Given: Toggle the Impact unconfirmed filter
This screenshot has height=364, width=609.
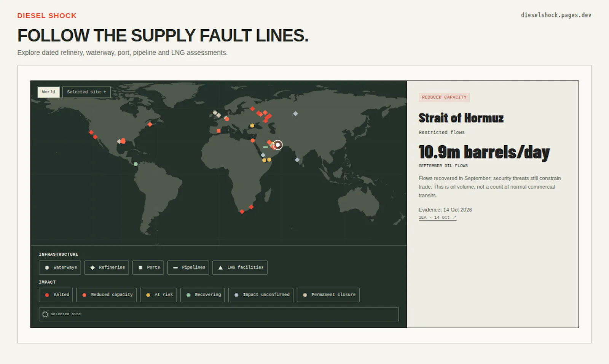Looking at the screenshot, I should pyautogui.click(x=261, y=295).
